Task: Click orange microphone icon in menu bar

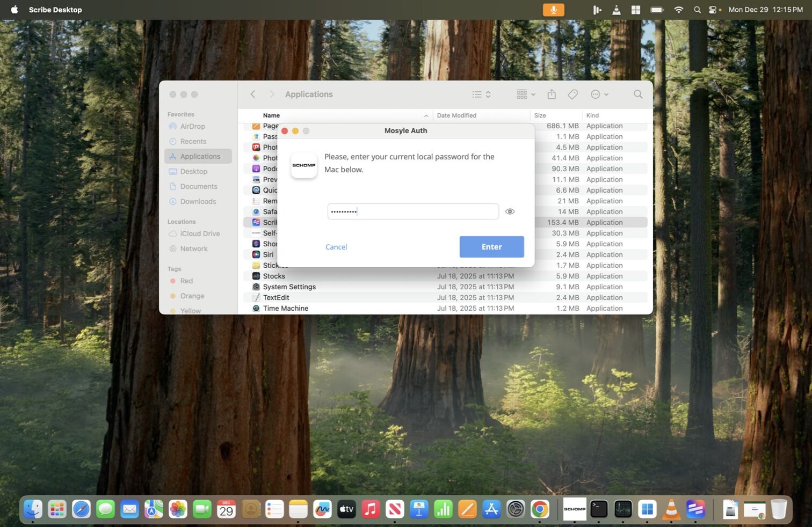Action: 553,10
